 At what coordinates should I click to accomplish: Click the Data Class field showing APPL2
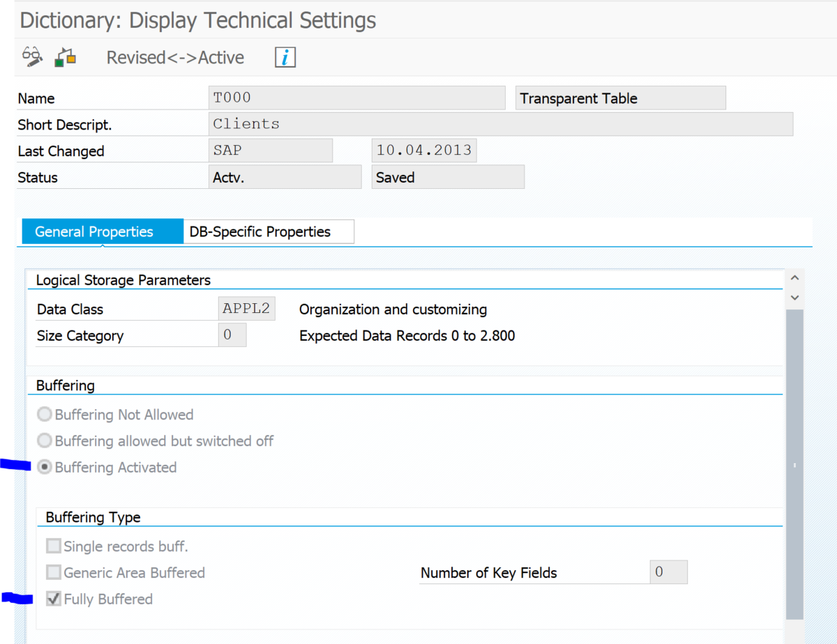[246, 308]
